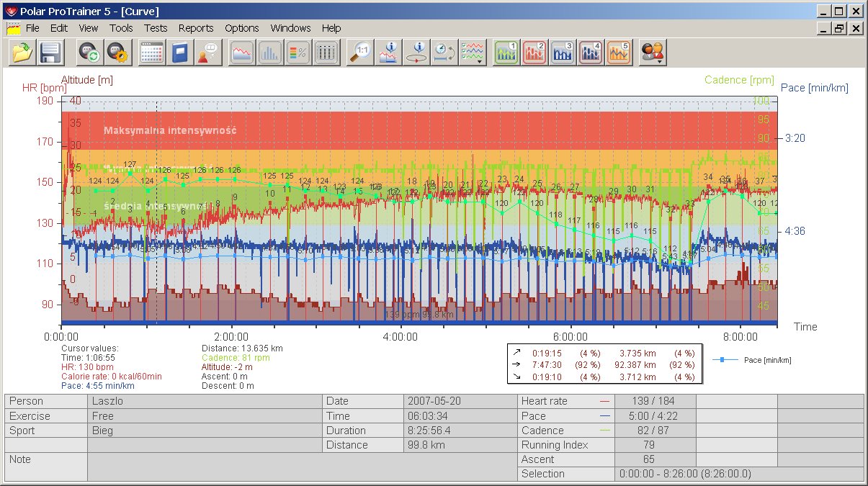Minimize the inner Curve child window

click(824, 28)
